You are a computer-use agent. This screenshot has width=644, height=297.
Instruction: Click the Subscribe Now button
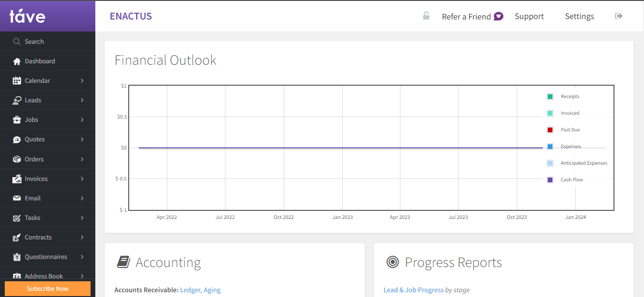pos(47,288)
